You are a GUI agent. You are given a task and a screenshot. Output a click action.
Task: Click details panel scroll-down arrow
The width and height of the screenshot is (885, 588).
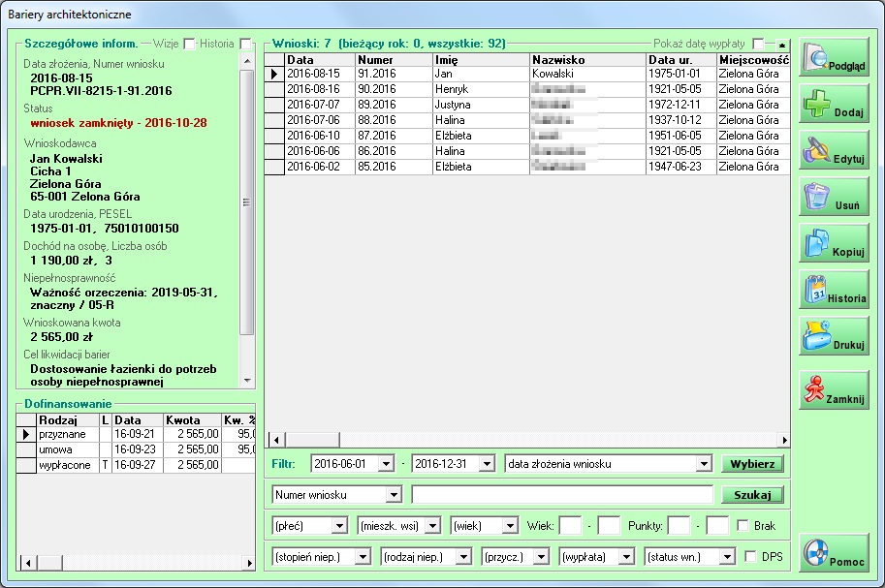point(246,381)
